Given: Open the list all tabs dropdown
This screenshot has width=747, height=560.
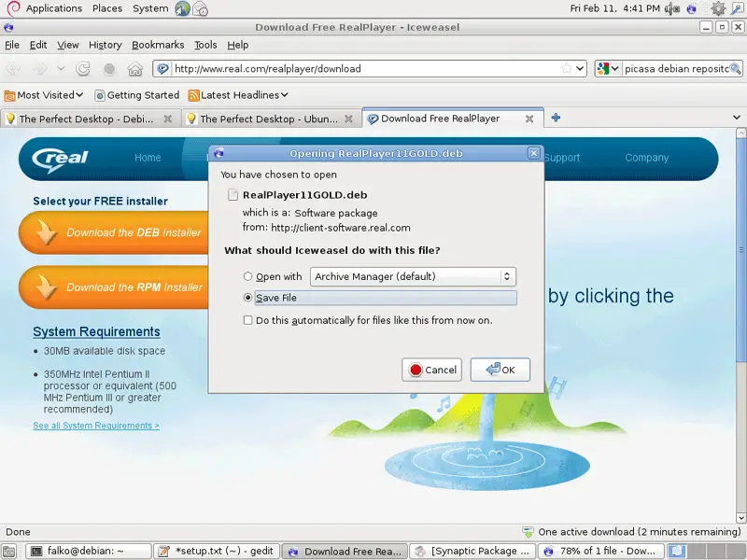Looking at the screenshot, I should click(737, 118).
